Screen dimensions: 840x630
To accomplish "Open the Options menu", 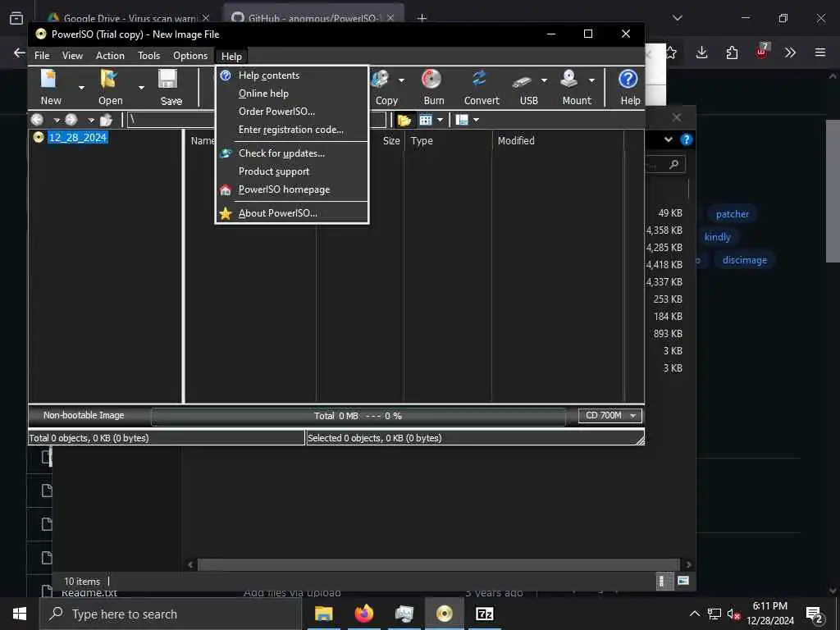I will pos(190,56).
